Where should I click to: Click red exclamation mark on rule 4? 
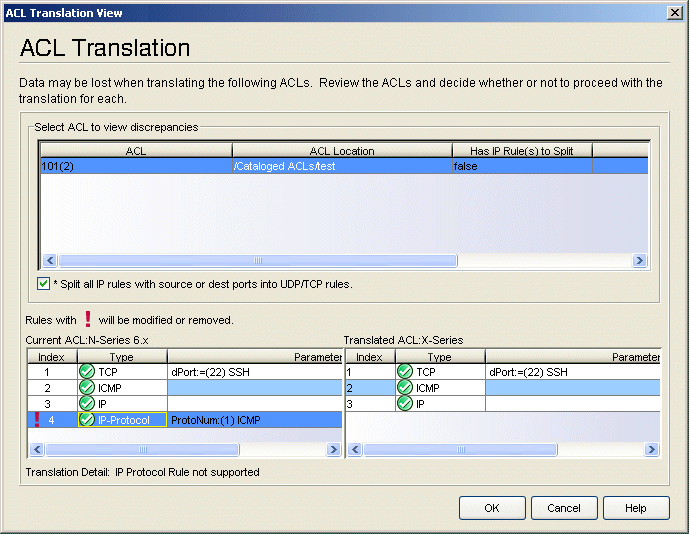[x=37, y=420]
